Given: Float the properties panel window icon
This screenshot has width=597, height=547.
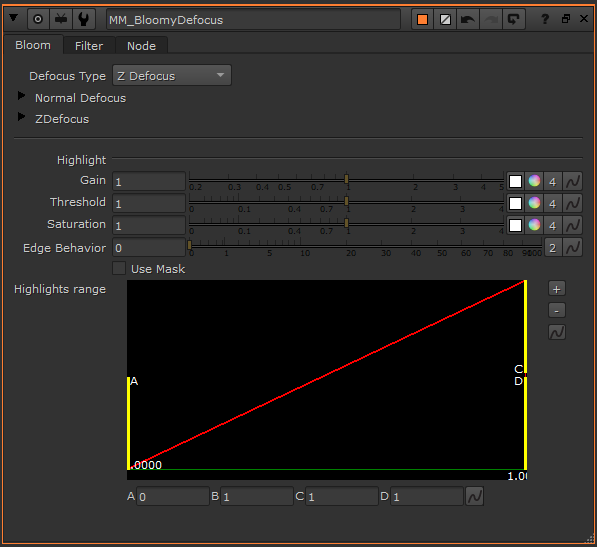Looking at the screenshot, I should tap(566, 19).
